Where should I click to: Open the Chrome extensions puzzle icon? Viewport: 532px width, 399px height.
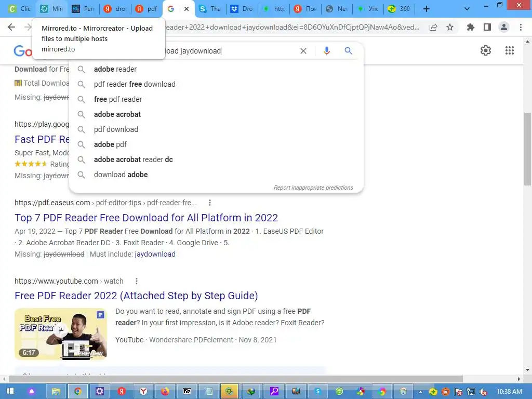point(471,27)
